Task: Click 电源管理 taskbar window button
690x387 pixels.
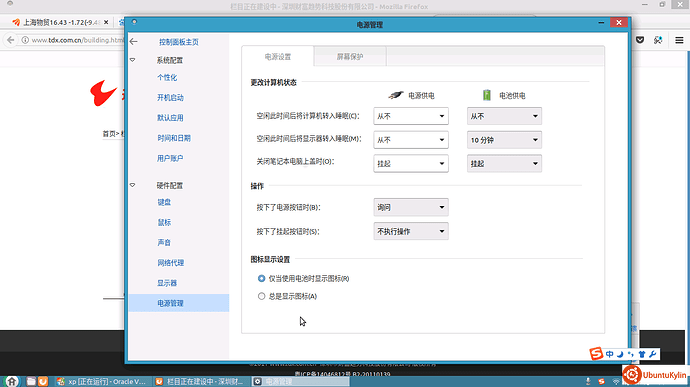Action: (300, 381)
